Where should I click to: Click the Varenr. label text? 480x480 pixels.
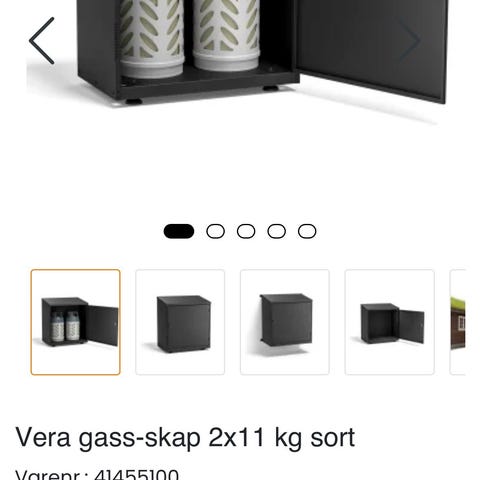51,474
